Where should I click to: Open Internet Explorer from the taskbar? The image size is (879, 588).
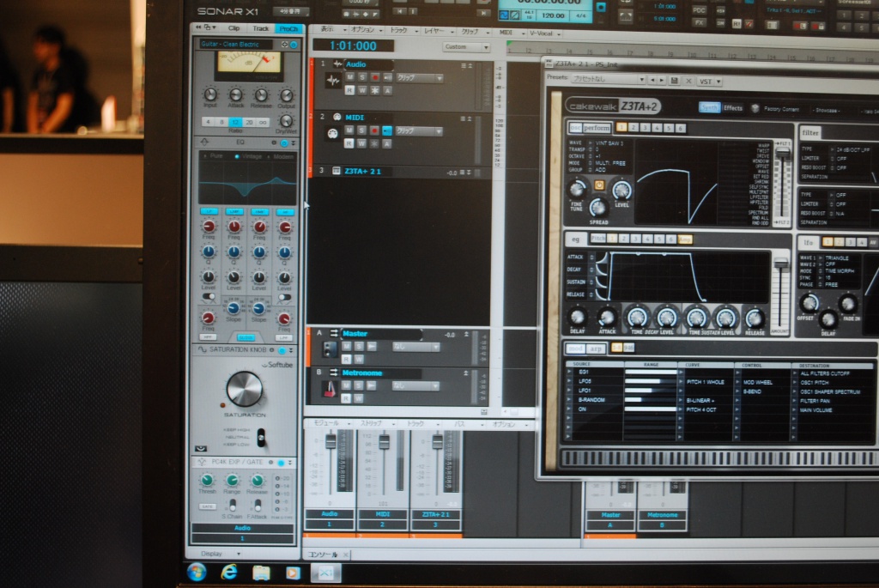click(x=228, y=572)
